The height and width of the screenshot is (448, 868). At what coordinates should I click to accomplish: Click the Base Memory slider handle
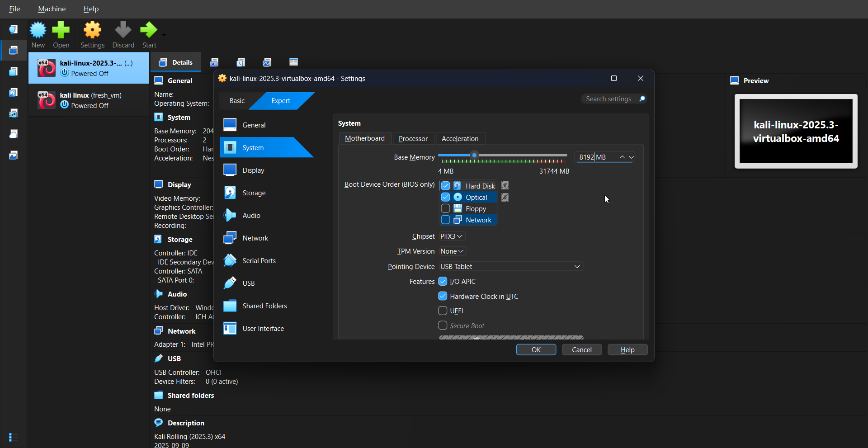(474, 156)
